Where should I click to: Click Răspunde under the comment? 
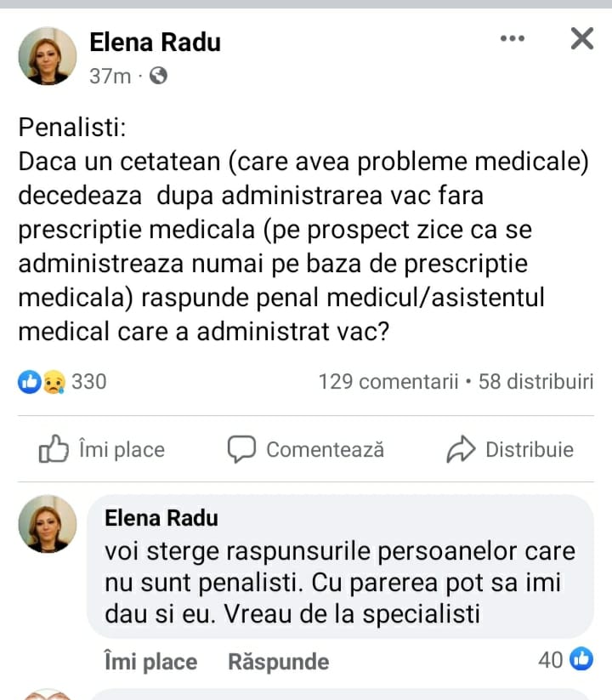point(278,662)
